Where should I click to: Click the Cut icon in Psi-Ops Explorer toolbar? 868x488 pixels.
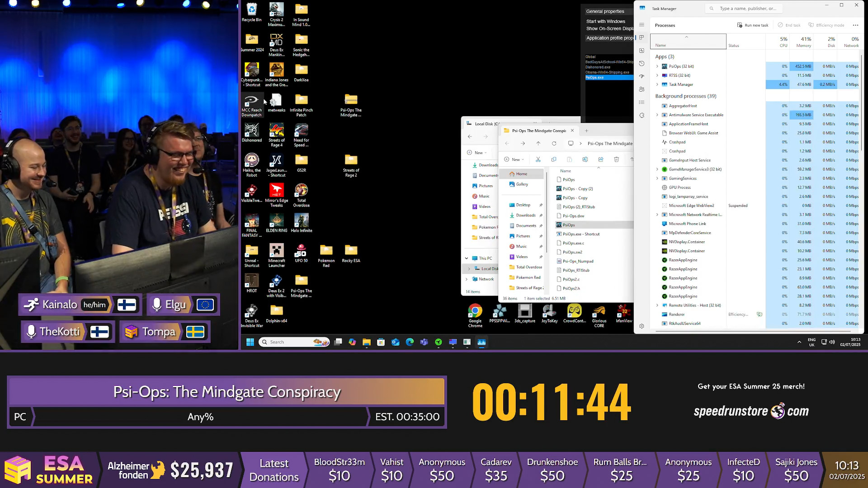click(x=538, y=160)
